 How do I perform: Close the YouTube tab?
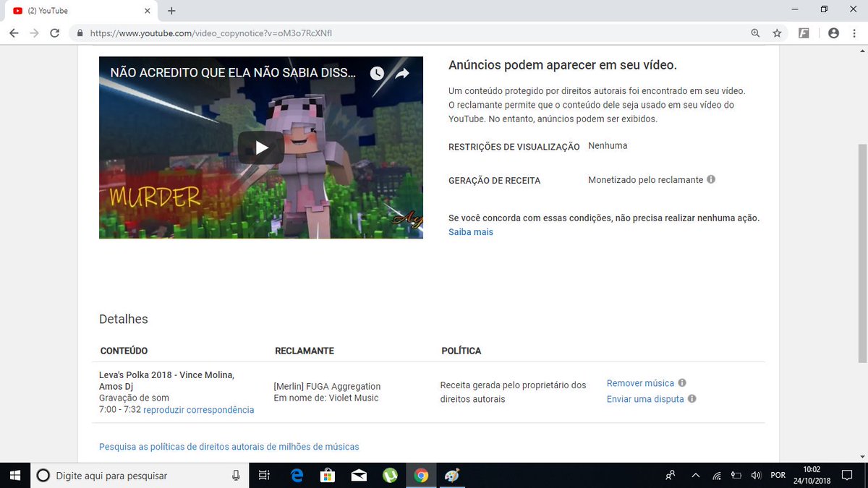pos(147,11)
